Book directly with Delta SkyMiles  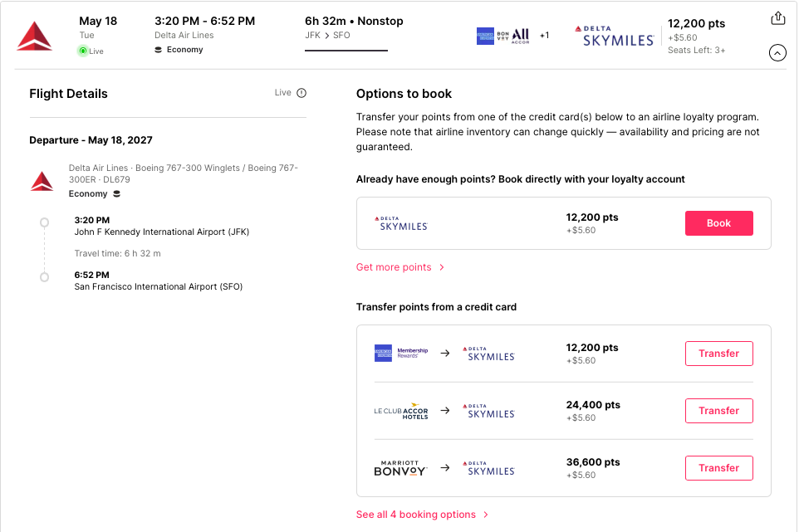(718, 223)
